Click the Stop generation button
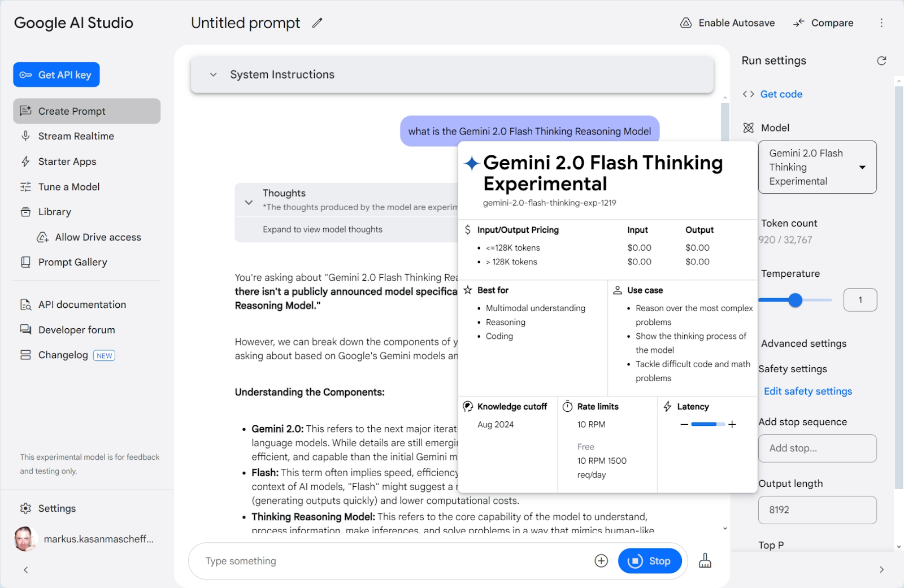 pos(650,561)
